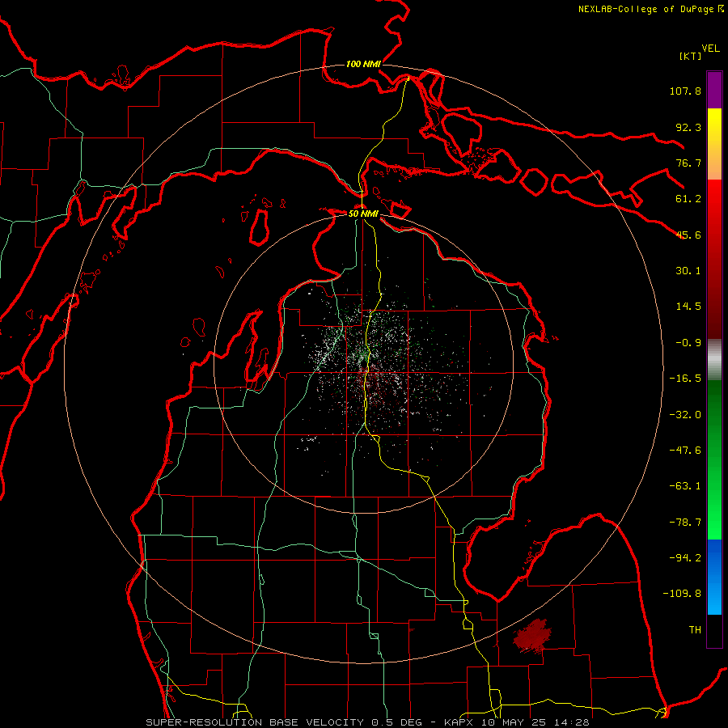Click the -16.5 velocity scale value
Image resolution: width=728 pixels, height=728 pixels.
[x=685, y=379]
